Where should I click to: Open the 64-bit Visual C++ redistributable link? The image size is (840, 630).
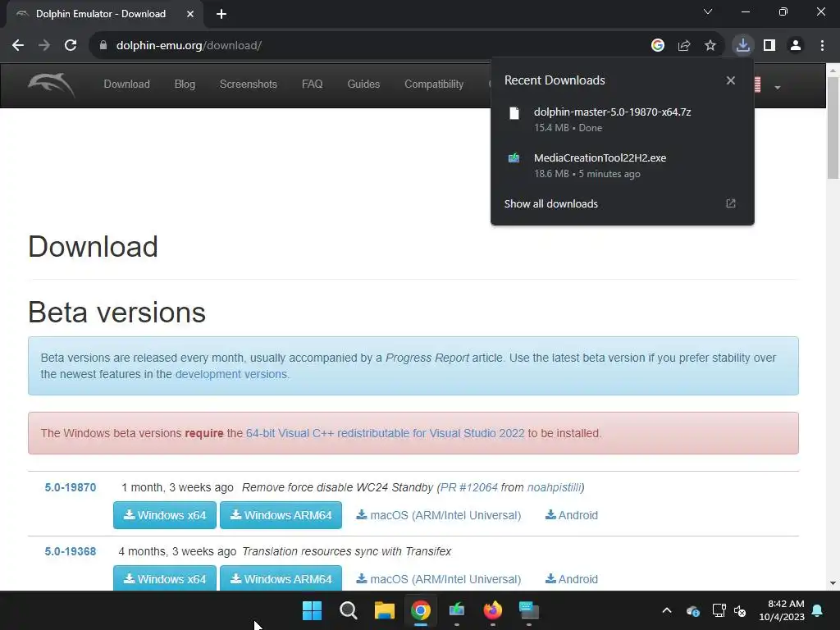(x=386, y=433)
